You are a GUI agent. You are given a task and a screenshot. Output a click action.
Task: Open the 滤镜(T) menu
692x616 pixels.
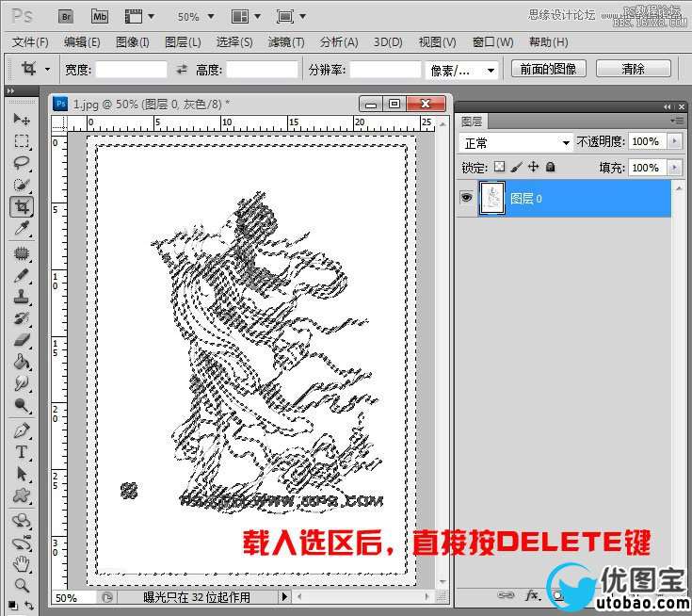pyautogui.click(x=286, y=42)
